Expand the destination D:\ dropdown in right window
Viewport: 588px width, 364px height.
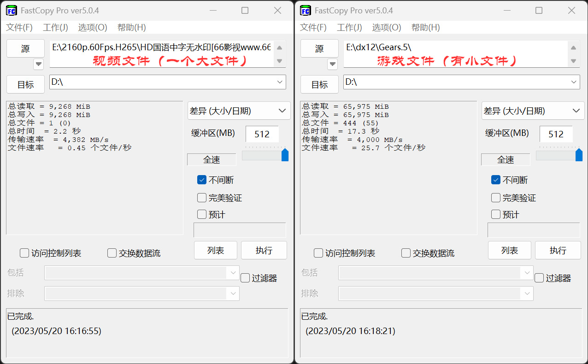pos(574,82)
